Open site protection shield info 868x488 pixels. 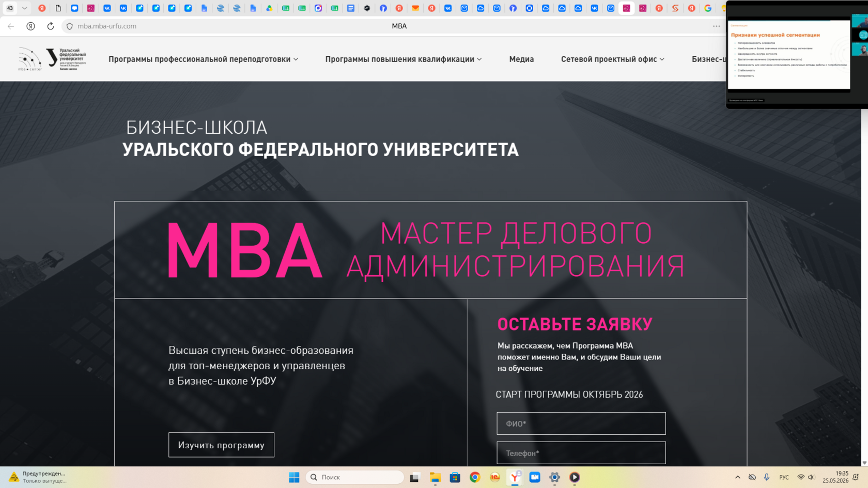click(x=70, y=26)
